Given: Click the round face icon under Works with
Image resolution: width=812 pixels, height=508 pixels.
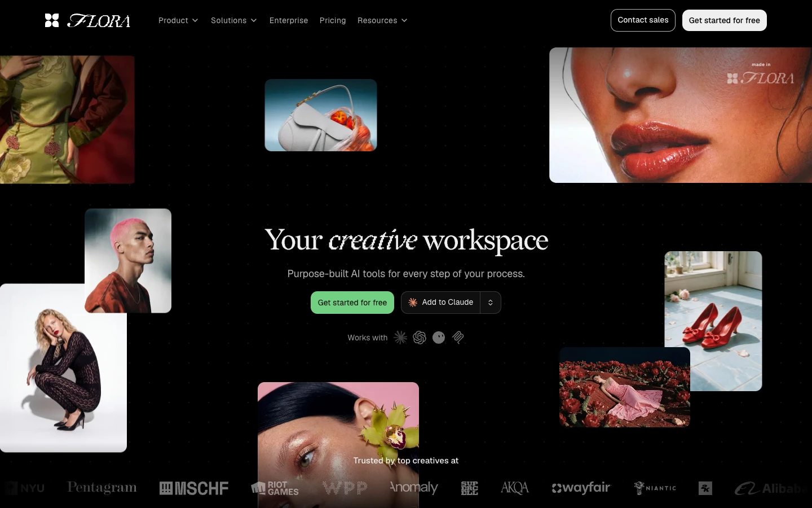Looking at the screenshot, I should 439,338.
